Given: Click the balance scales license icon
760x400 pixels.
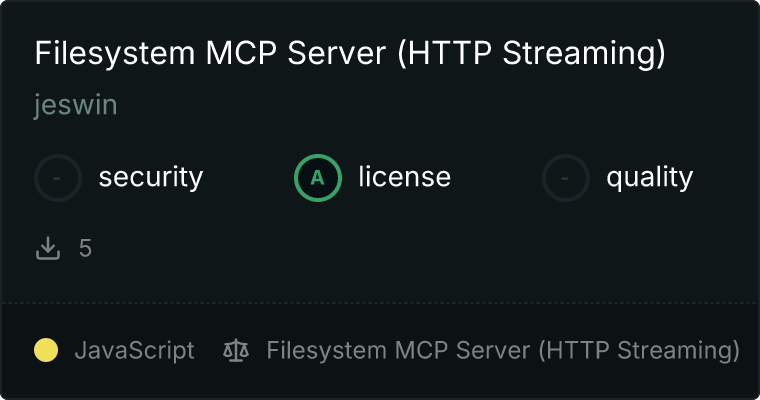Looking at the screenshot, I should click(x=236, y=351).
